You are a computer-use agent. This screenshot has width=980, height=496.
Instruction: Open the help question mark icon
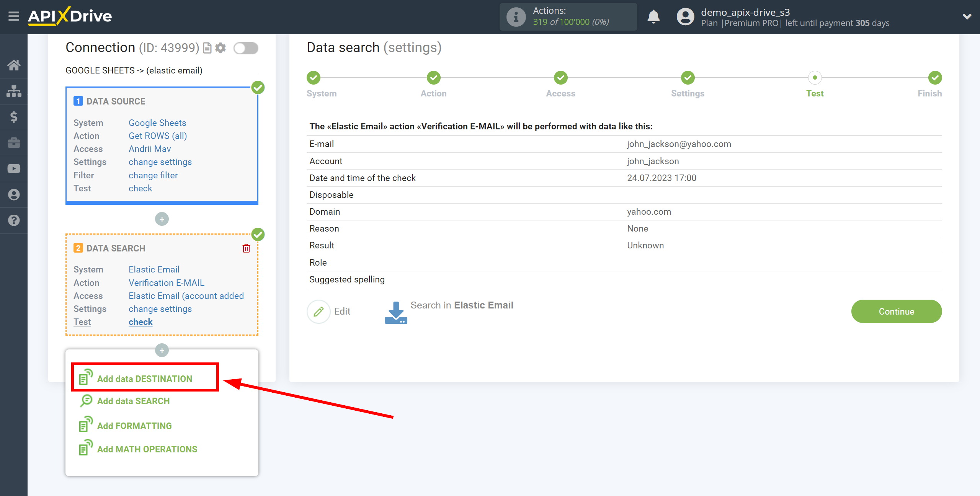click(x=14, y=220)
